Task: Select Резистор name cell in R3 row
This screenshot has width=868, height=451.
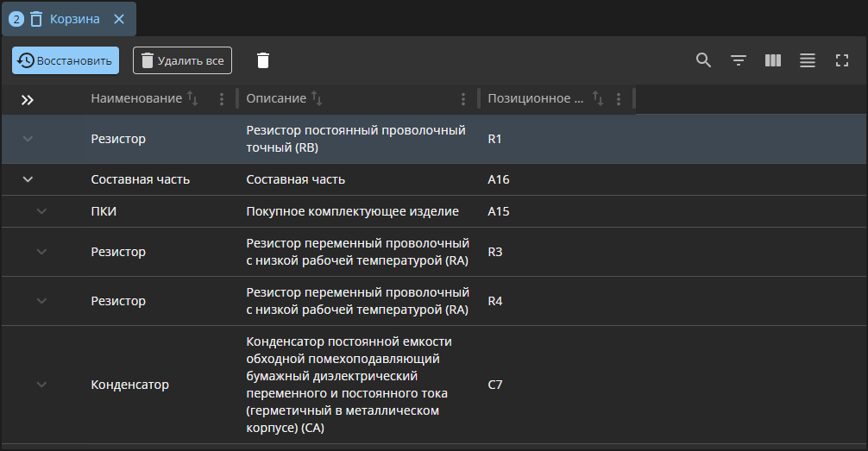Action: tap(118, 252)
